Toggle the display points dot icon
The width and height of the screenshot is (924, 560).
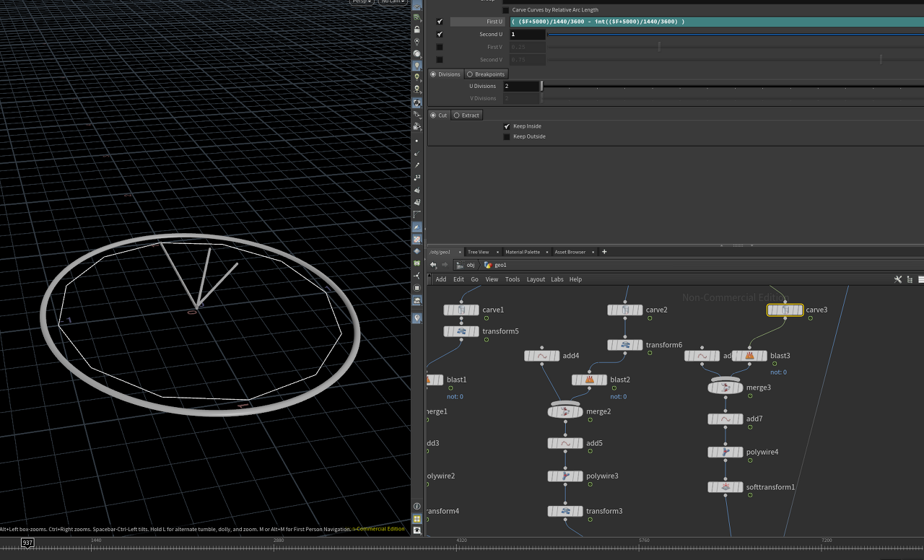[x=417, y=141]
